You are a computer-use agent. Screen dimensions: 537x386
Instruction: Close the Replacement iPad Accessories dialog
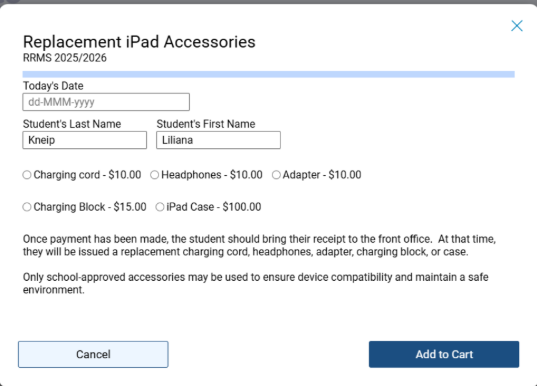point(517,26)
